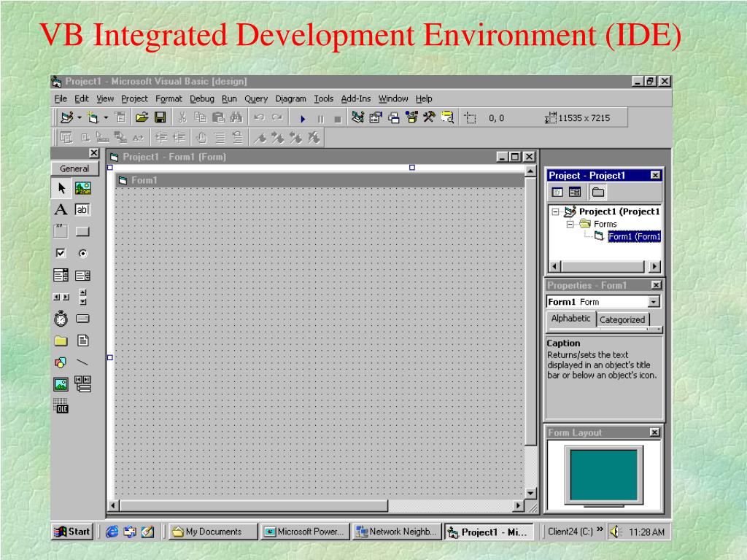The image size is (747, 560).
Task: Open the Data View Window toolbar icon
Action: point(447,117)
